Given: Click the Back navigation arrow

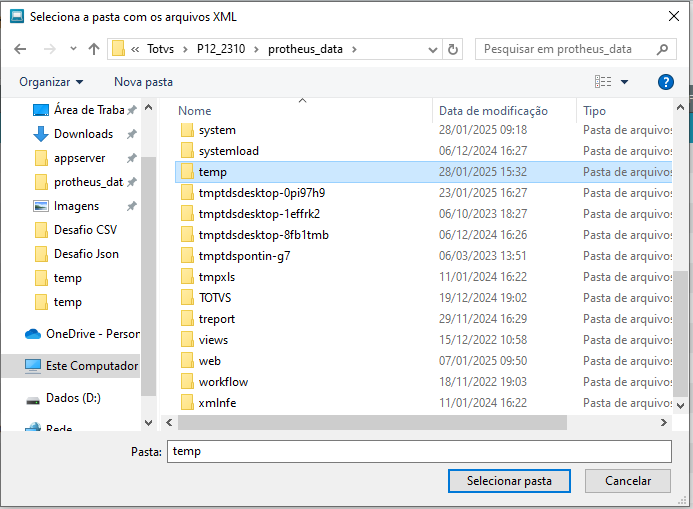Looking at the screenshot, I should coord(21,49).
